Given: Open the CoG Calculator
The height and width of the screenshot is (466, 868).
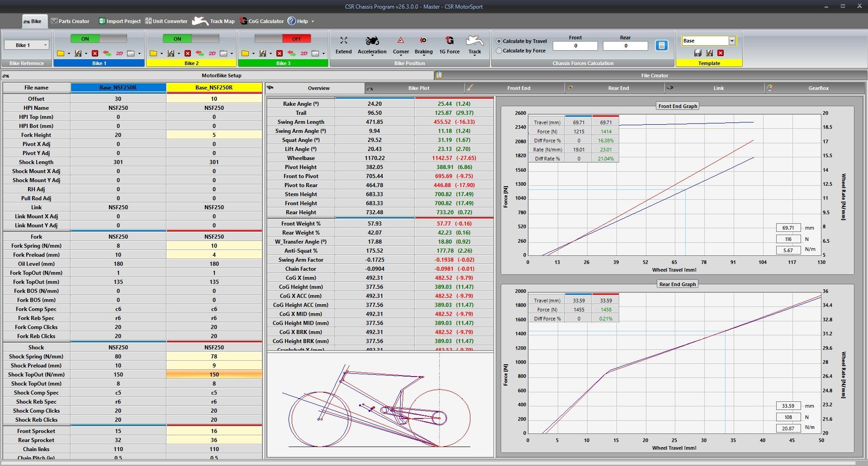Looking at the screenshot, I should click(x=261, y=21).
